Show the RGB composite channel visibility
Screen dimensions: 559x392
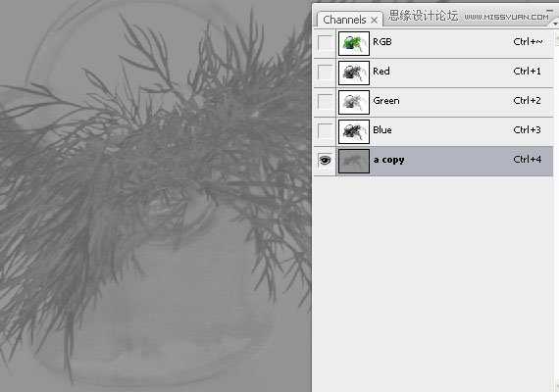(325, 43)
